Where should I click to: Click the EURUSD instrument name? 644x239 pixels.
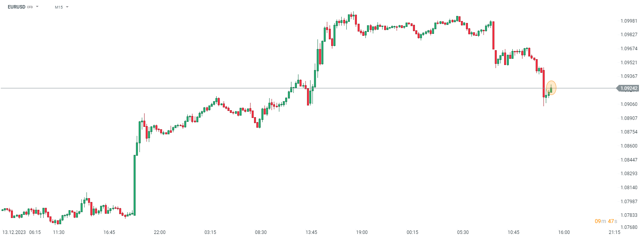click(x=16, y=7)
